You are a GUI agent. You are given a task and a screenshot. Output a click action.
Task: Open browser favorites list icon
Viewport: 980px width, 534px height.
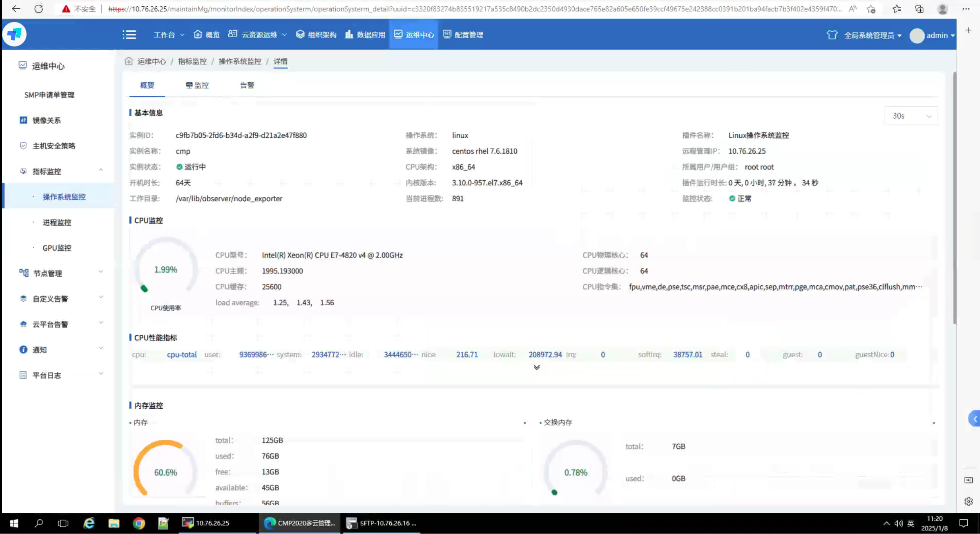click(x=896, y=9)
